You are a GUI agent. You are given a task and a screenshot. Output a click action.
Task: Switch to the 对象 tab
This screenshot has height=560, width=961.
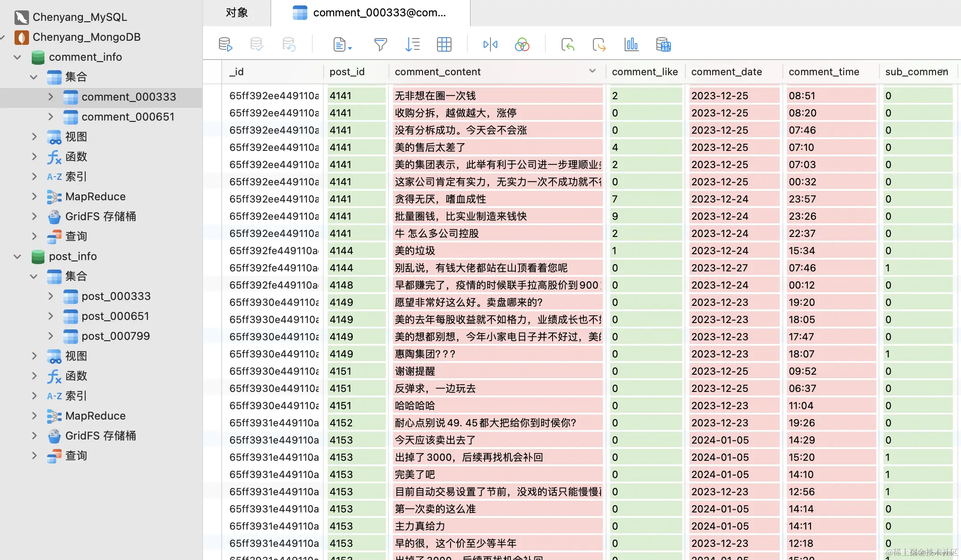click(237, 13)
